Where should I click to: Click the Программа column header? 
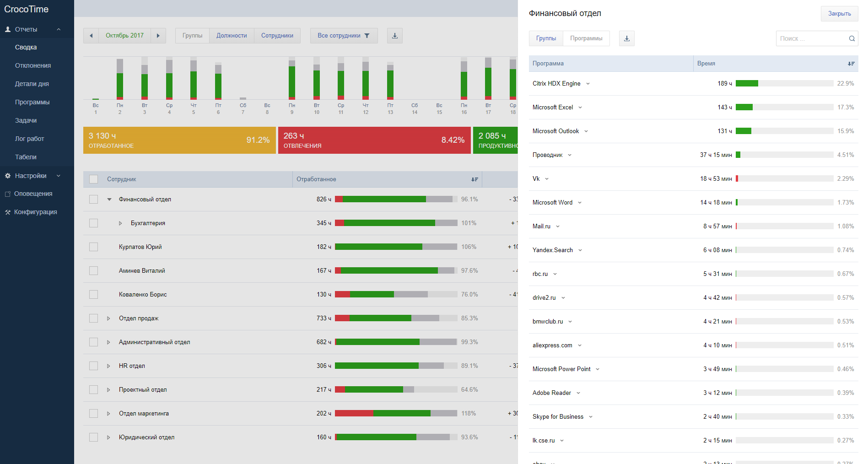pyautogui.click(x=611, y=64)
